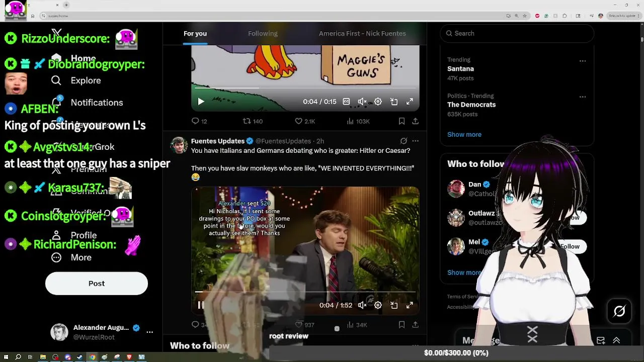Open playback settings gear on Fuentes Updates video
The height and width of the screenshot is (362, 644).
(x=378, y=305)
